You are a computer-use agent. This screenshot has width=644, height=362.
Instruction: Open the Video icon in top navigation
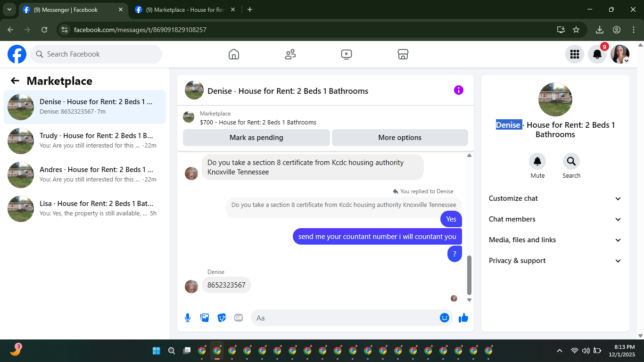tap(347, 54)
